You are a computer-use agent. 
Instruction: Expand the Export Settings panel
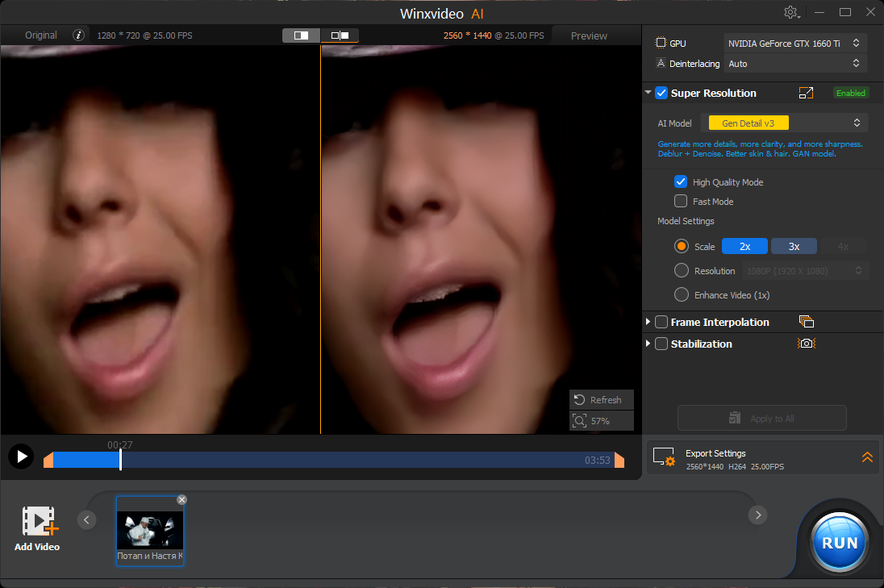click(867, 457)
